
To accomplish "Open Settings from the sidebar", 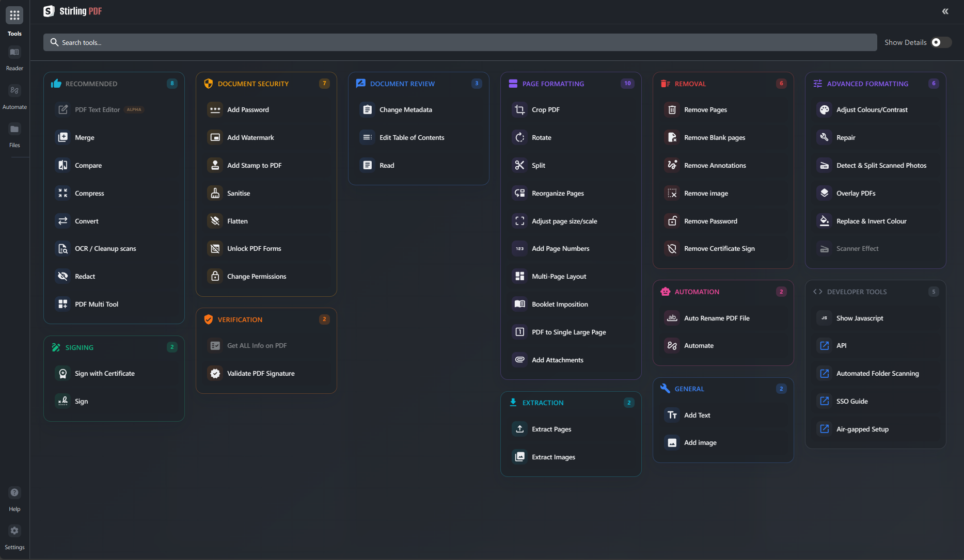I will point(14,536).
